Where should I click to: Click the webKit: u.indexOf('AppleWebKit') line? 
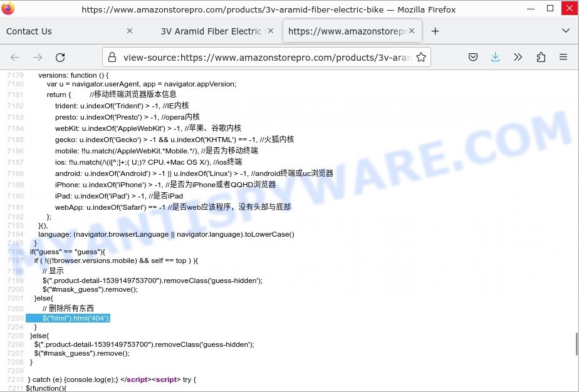pyautogui.click(x=148, y=128)
